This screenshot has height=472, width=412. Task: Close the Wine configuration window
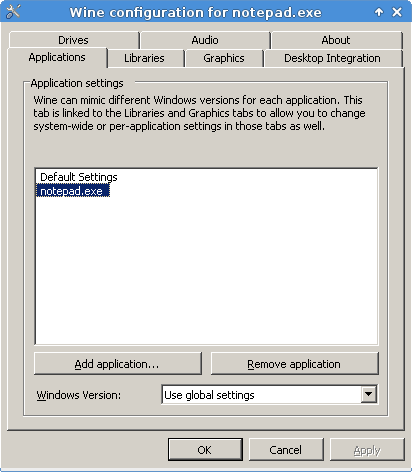click(x=397, y=12)
